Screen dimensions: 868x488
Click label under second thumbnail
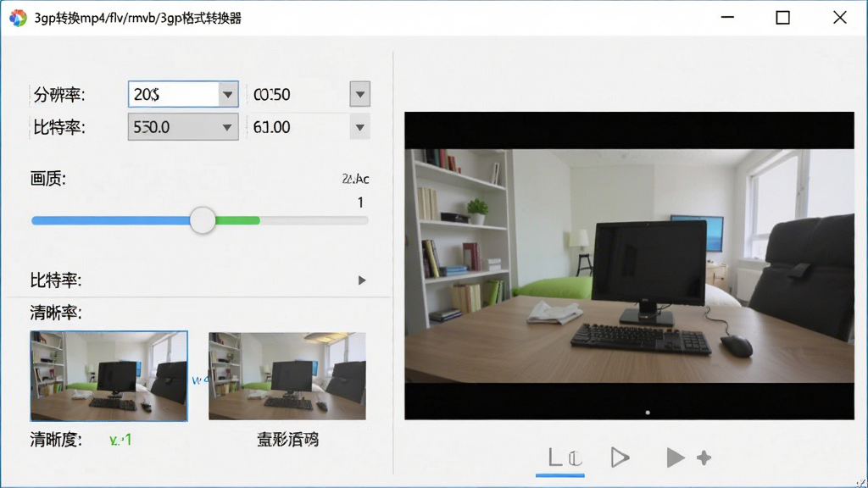(x=288, y=440)
